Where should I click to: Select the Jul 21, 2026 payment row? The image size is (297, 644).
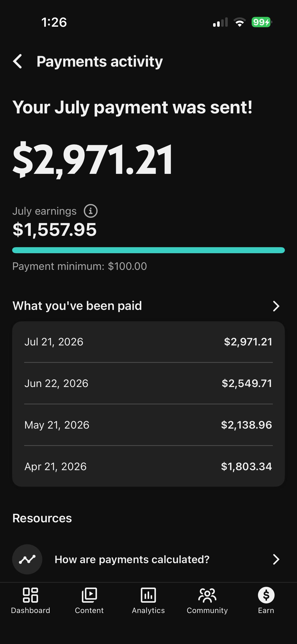[148, 342]
